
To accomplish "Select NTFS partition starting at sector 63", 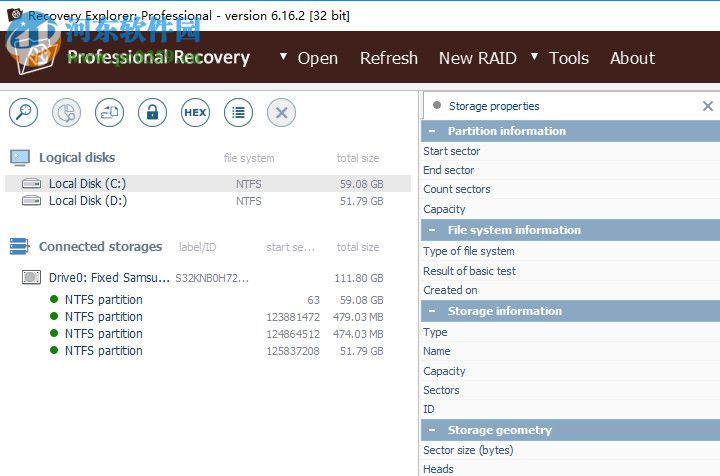I will (x=208, y=299).
